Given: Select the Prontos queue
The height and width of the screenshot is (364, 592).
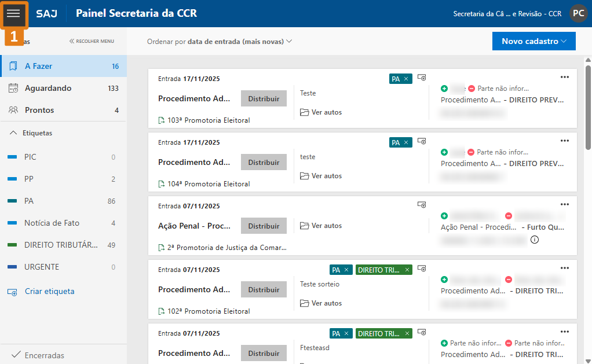Looking at the screenshot, I should pos(39,110).
